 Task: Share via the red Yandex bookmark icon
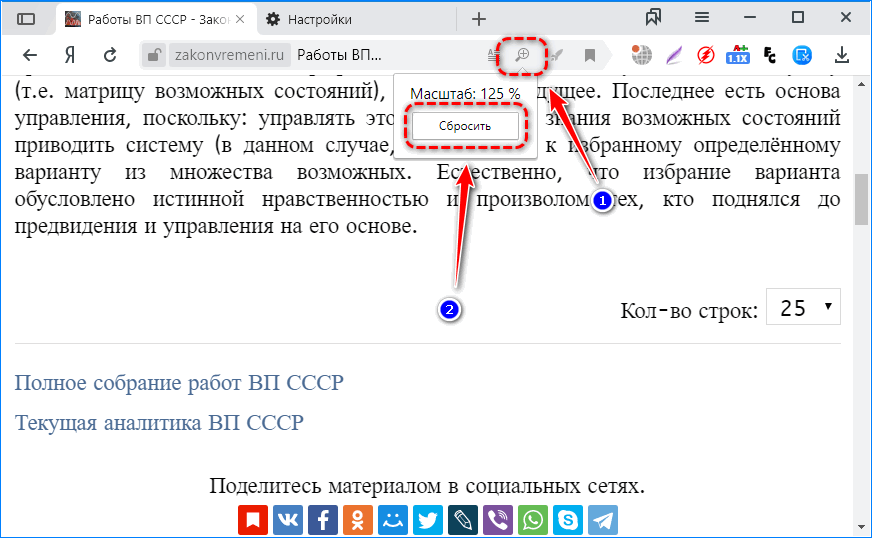253,520
